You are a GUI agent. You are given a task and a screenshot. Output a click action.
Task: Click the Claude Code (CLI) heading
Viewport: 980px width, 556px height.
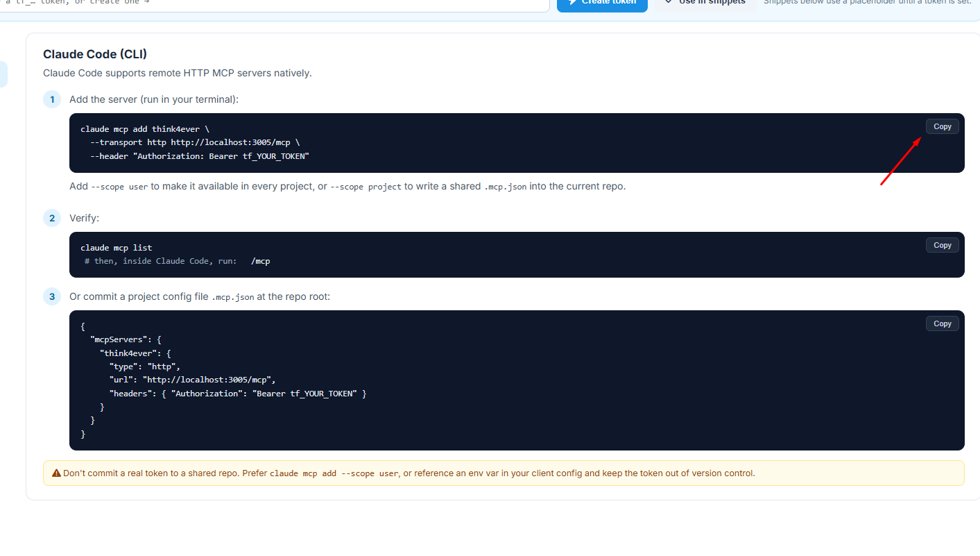95,54
